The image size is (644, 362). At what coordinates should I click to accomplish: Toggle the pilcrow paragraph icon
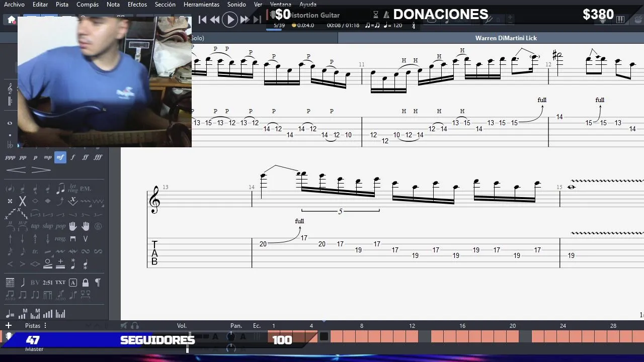pyautogui.click(x=98, y=283)
